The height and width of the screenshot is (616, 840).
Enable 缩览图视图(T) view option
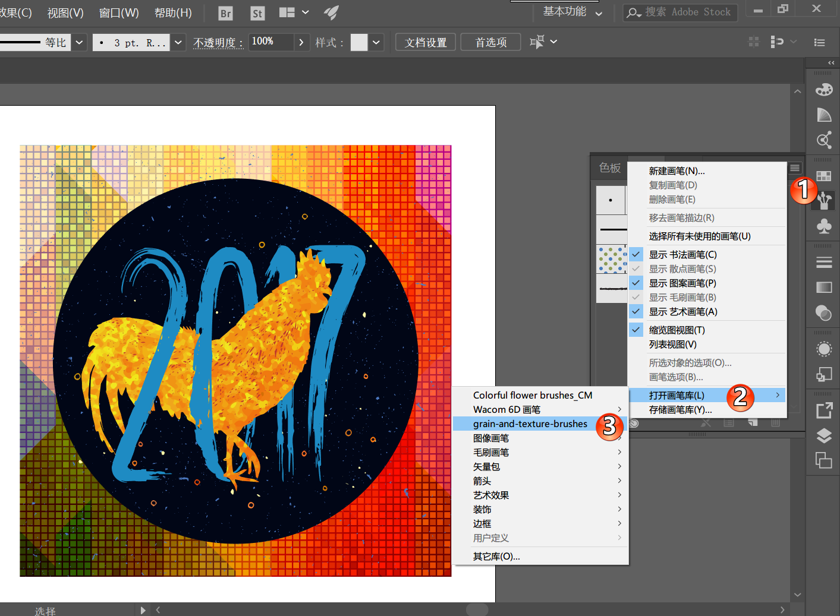(x=707, y=330)
